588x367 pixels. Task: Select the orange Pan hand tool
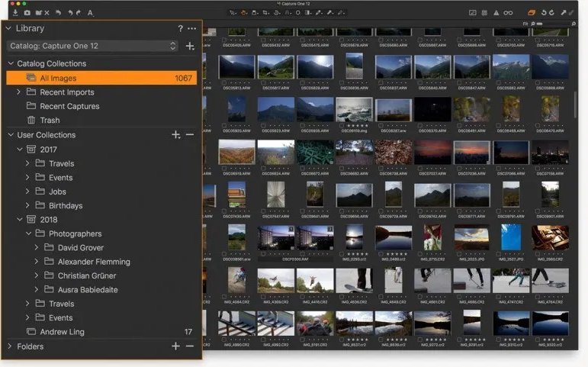click(244, 13)
